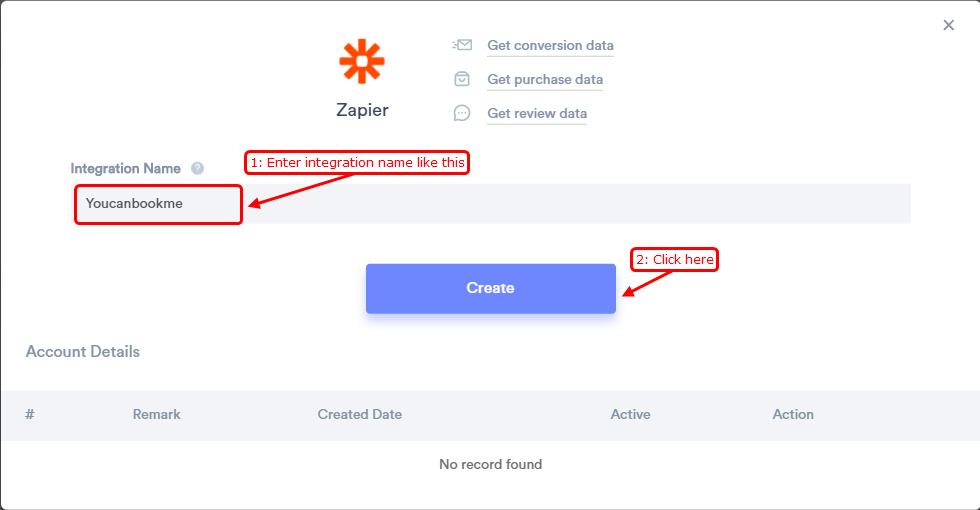Open the Get review data link

(537, 113)
